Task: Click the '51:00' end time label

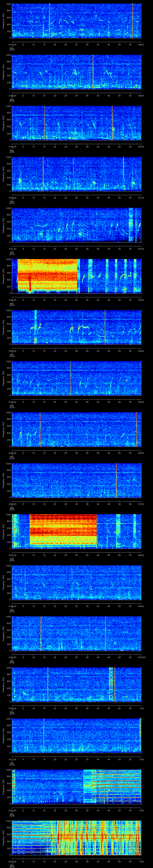Action: click(x=141, y=198)
